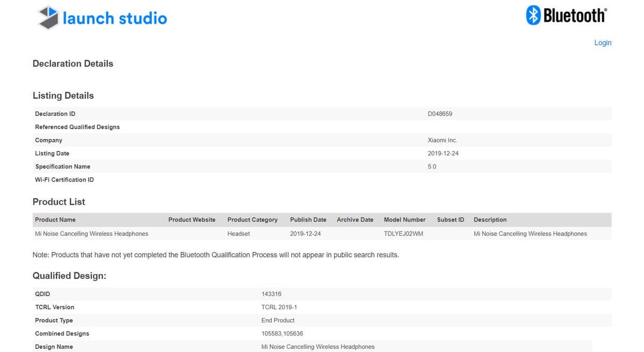
Task: Click the Description column header
Action: [490, 220]
